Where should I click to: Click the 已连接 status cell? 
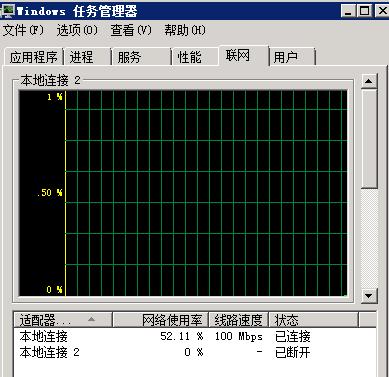(293, 336)
